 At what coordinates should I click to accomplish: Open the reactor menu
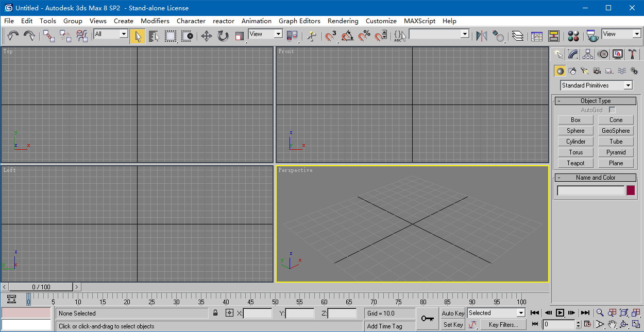(x=224, y=21)
